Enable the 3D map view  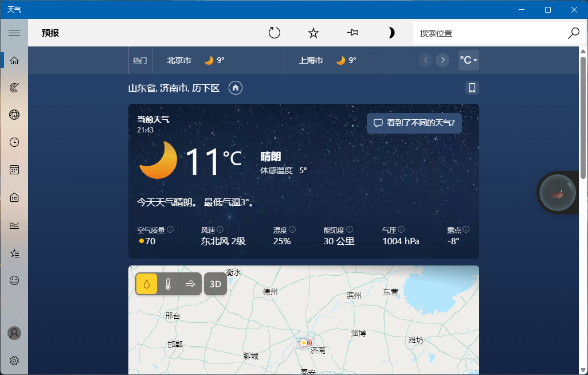tap(215, 284)
